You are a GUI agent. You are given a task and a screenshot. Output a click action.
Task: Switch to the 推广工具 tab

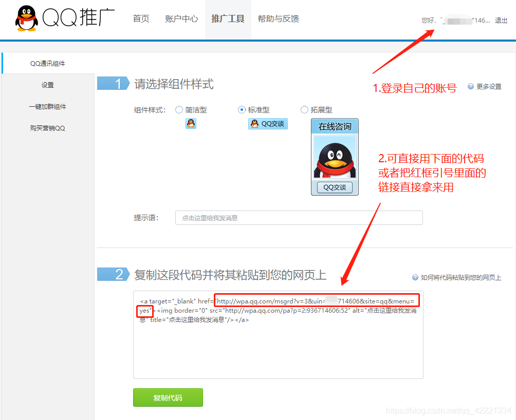[x=228, y=18]
